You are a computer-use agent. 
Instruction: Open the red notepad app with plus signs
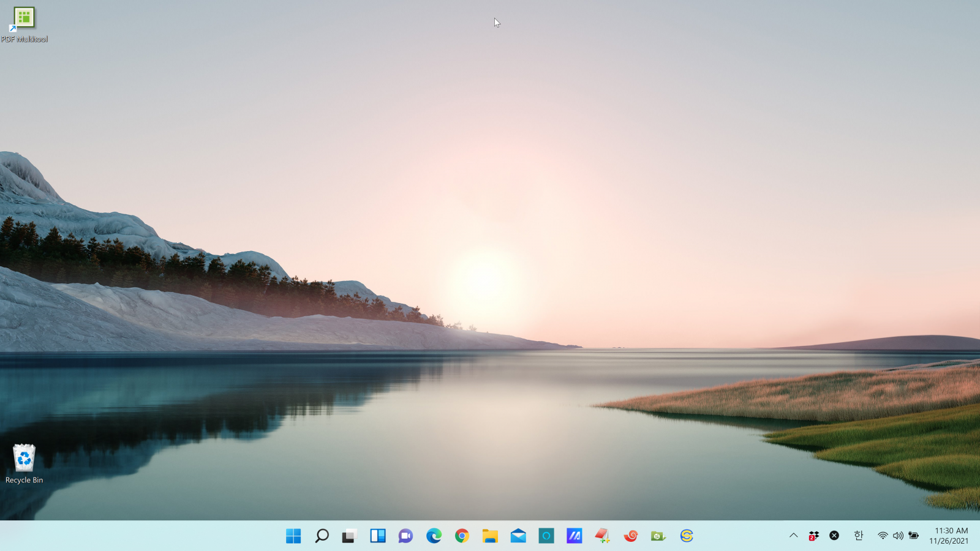[x=602, y=536]
